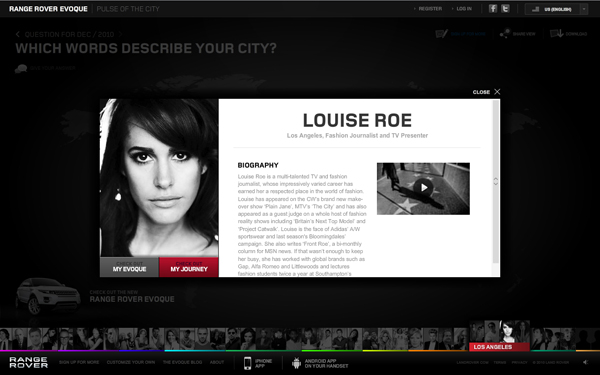600x375 pixels.
Task: Open the landrover.com footer link
Action: click(x=472, y=362)
